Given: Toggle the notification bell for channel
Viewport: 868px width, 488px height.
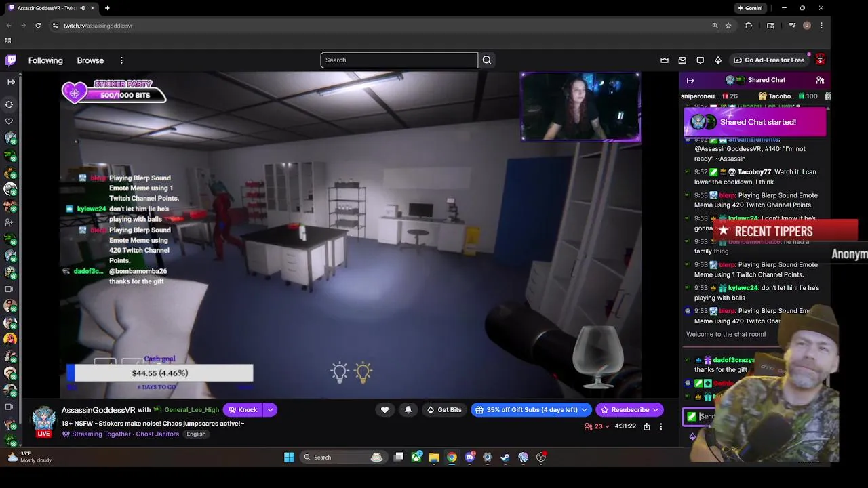Looking at the screenshot, I should pos(408,409).
